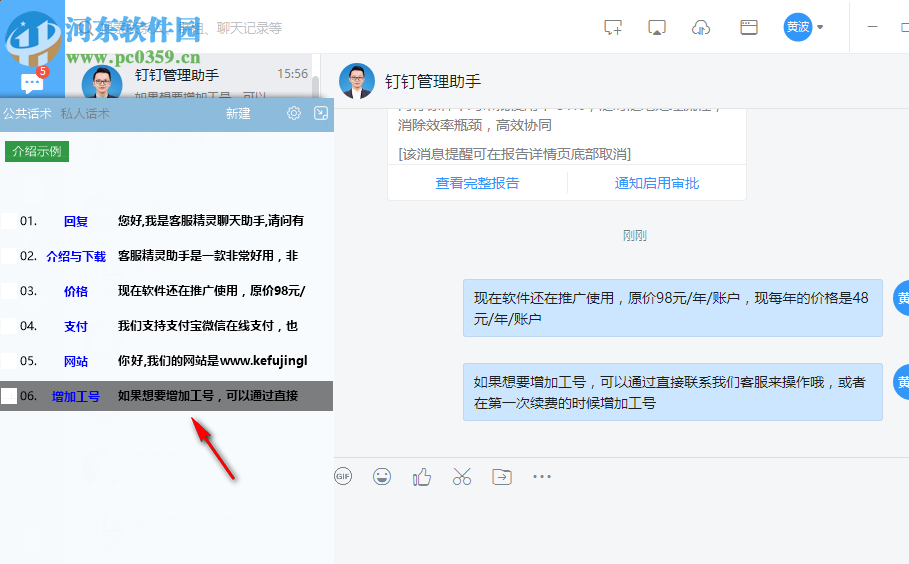Screen dimensions: 909x564
Task: Click the send file folder icon
Action: point(502,476)
